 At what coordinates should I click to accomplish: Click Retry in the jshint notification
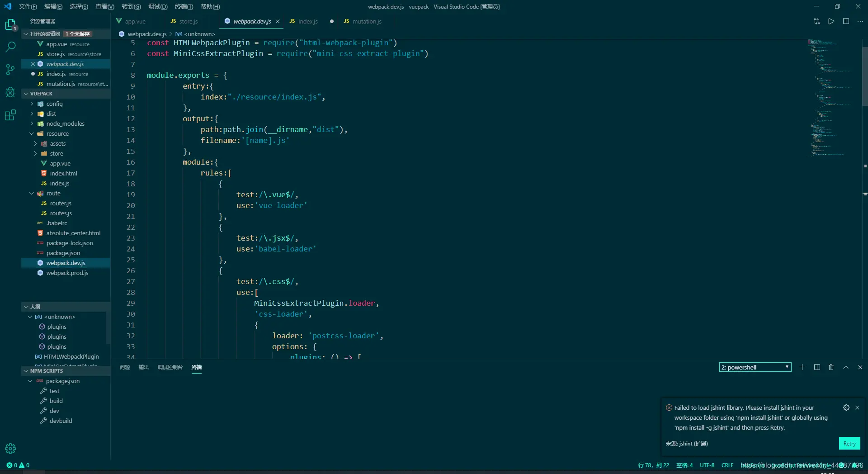tap(849, 443)
